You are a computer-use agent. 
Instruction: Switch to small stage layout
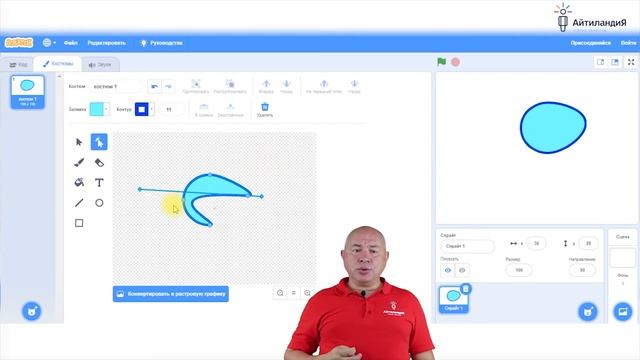coord(600,62)
